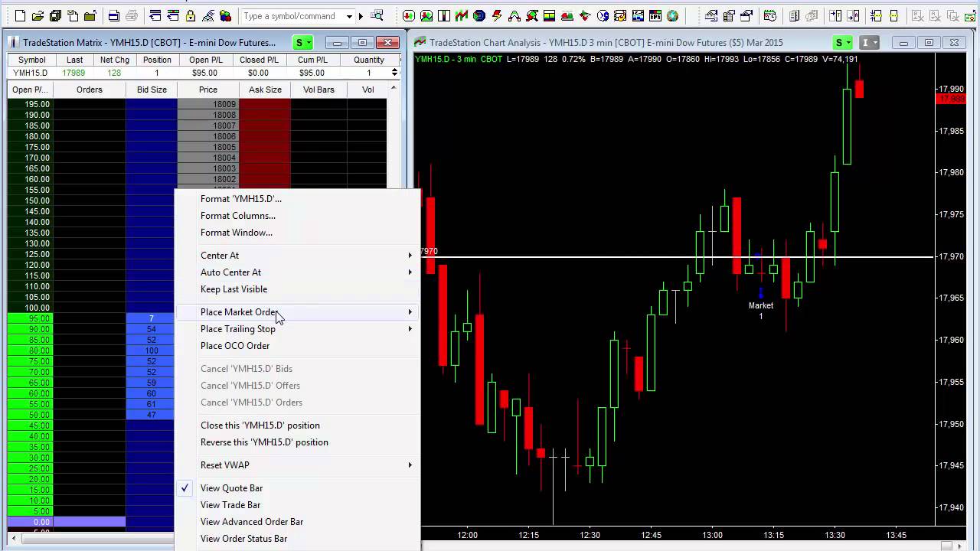Screen dimensions: 980x551
Task: Click the calendar clock toolbar icon
Action: [769, 16]
